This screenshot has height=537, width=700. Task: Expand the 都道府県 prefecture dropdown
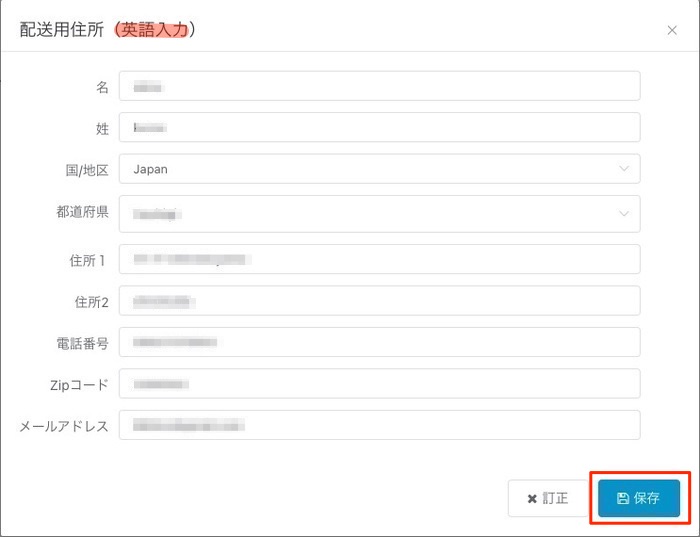pos(379,213)
